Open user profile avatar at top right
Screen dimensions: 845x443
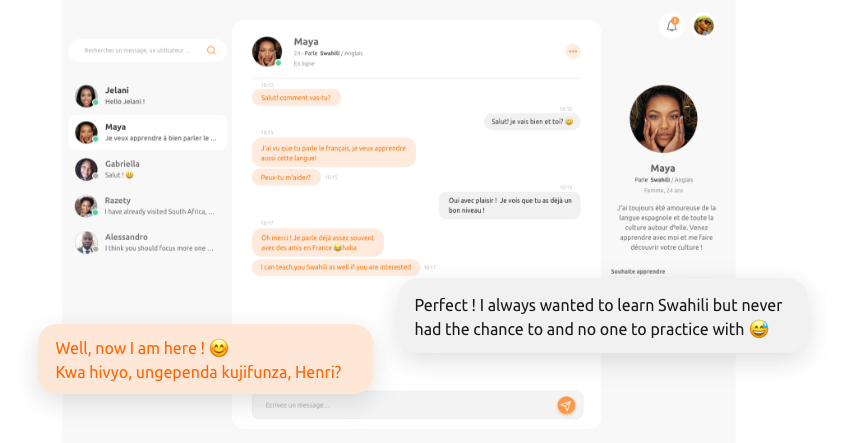(x=704, y=25)
